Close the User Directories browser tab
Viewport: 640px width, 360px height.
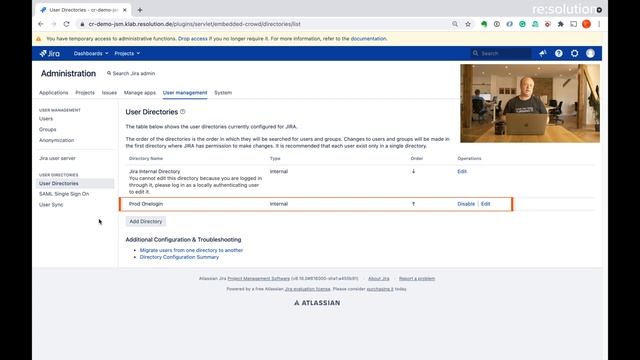point(124,10)
